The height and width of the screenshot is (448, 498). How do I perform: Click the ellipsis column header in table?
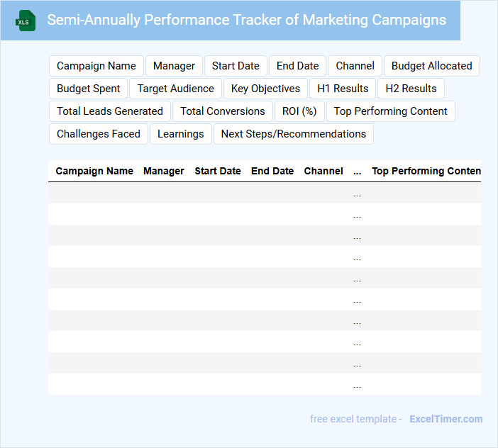(x=357, y=171)
